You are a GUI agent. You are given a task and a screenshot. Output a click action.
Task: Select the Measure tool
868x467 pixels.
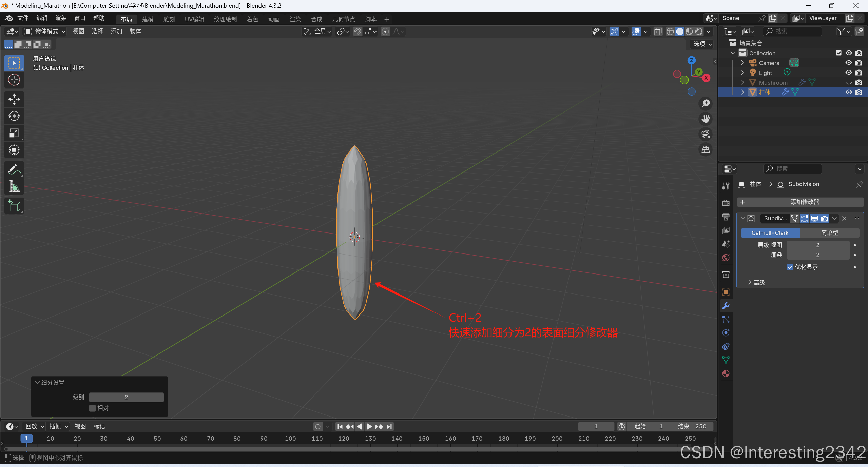click(x=14, y=186)
